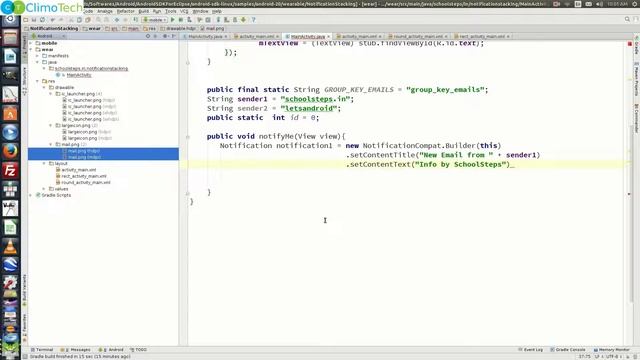Open the Gradle Console
The image size is (640, 360).
568,350
